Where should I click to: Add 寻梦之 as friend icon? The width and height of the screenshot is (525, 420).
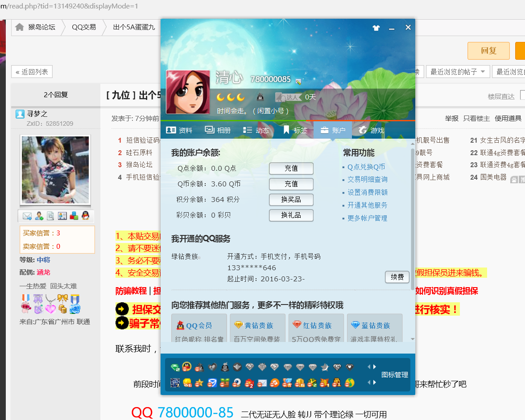tap(39, 216)
